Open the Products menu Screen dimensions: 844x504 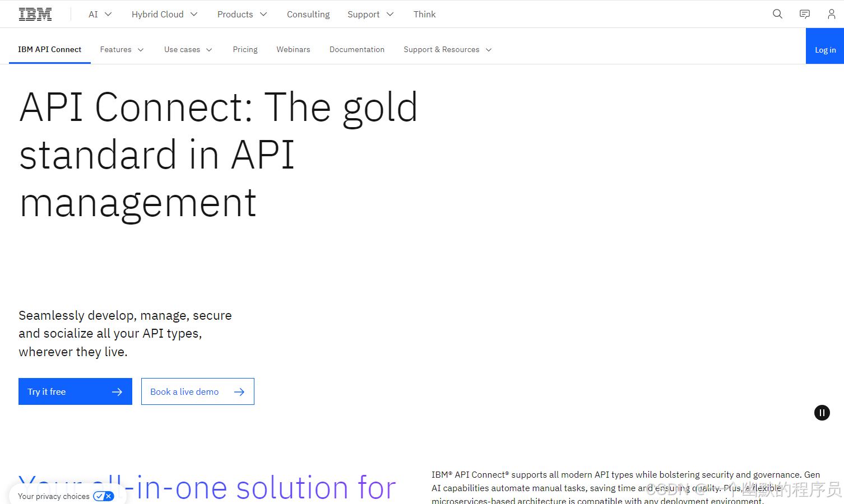click(x=242, y=14)
